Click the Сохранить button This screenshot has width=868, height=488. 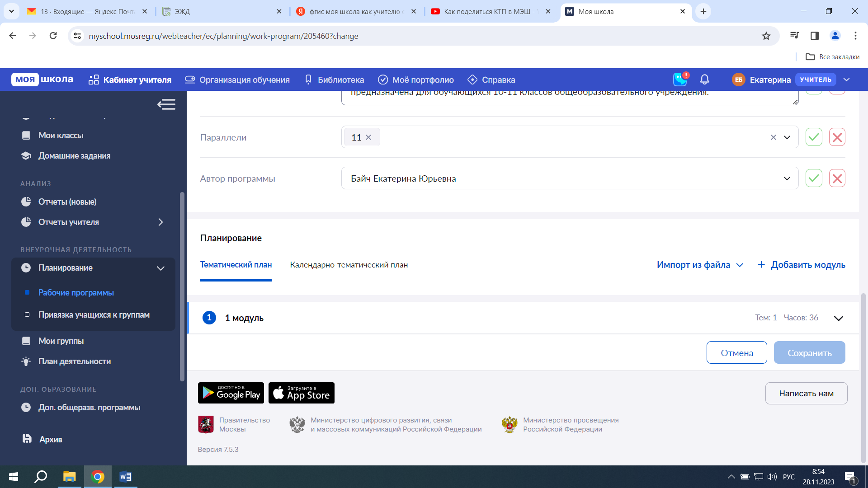[809, 352]
